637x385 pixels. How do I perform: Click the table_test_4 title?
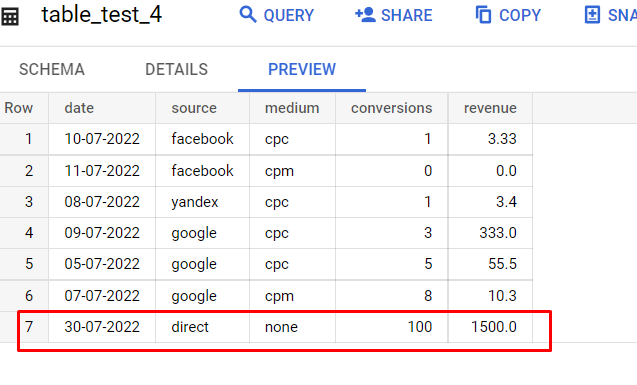coord(102,15)
